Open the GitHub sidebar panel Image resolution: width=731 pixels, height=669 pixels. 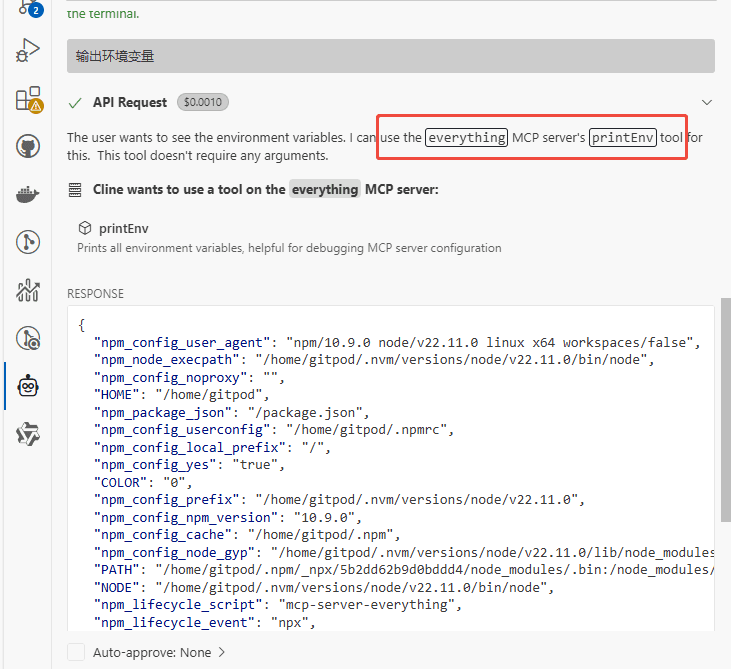point(28,146)
